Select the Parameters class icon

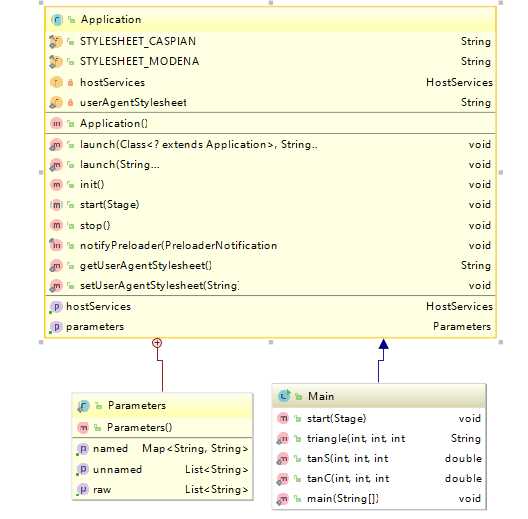click(x=83, y=406)
